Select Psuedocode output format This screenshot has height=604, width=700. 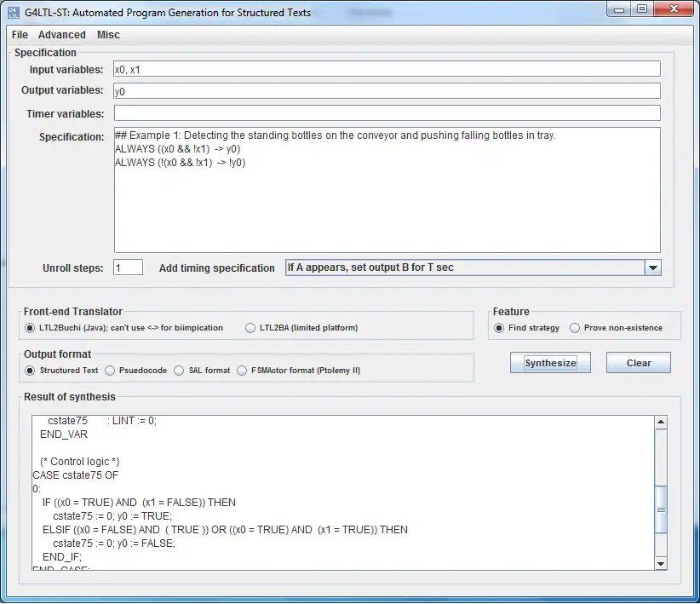(109, 370)
